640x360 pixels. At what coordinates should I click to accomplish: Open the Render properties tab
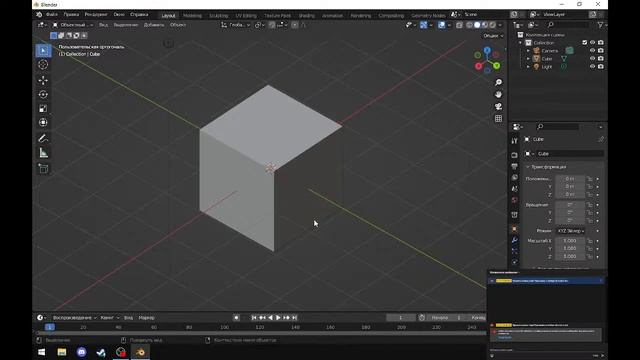514,155
